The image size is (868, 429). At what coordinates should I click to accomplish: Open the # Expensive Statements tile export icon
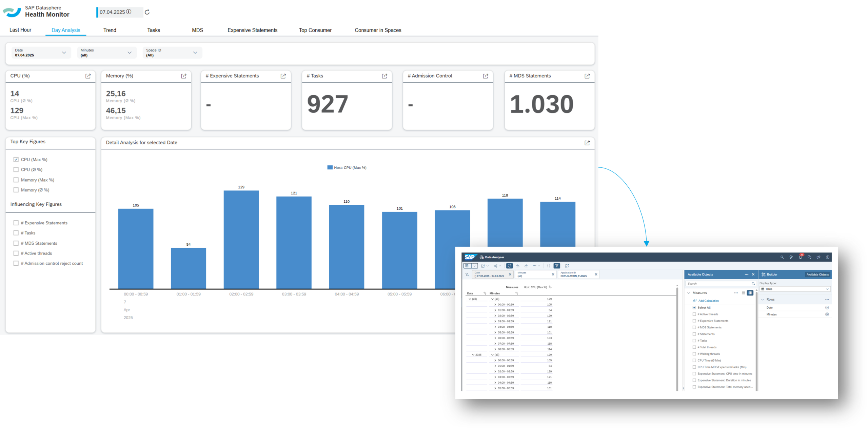(x=283, y=76)
